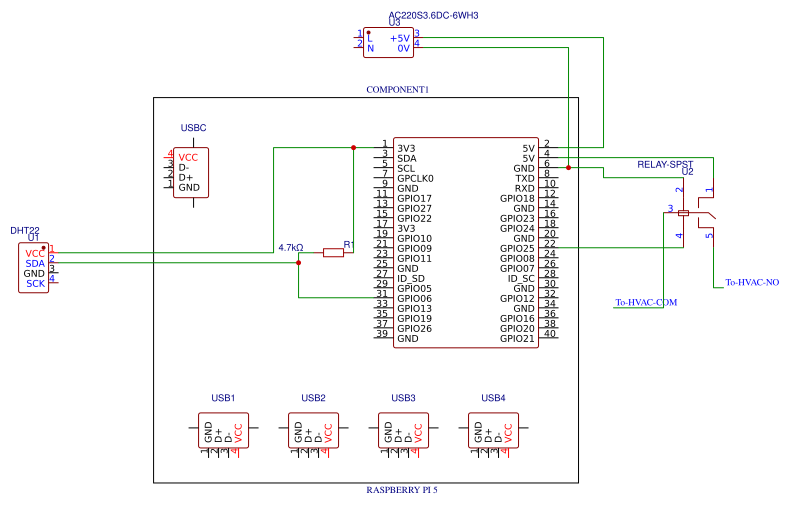Select the GPIO06 pin label

pos(414,298)
